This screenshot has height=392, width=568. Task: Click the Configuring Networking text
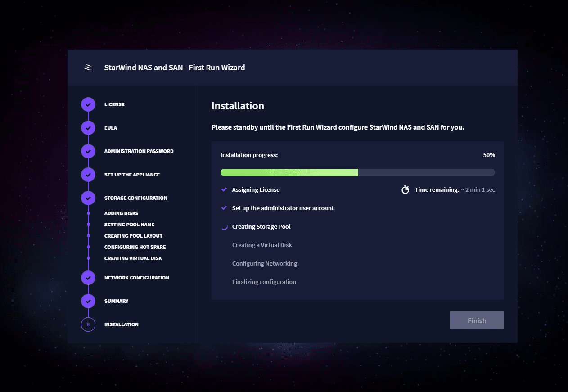[x=265, y=264]
